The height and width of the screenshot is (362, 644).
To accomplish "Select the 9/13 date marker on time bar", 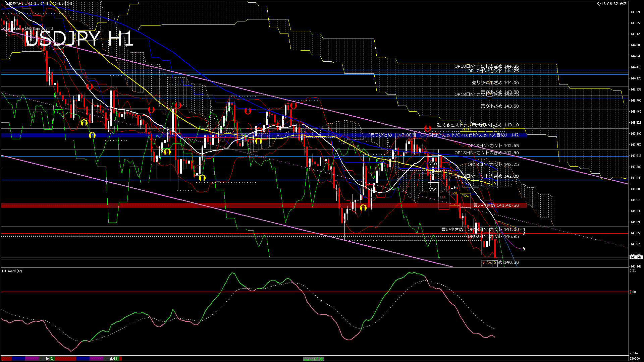I will click(x=49, y=359).
